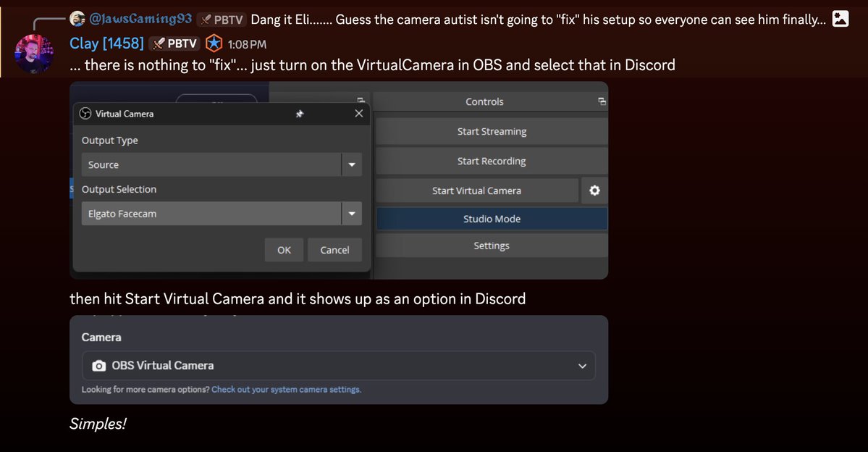Screen dimensions: 868x452
Task: Click the Output Selection dropdown arrow
Action: point(352,213)
